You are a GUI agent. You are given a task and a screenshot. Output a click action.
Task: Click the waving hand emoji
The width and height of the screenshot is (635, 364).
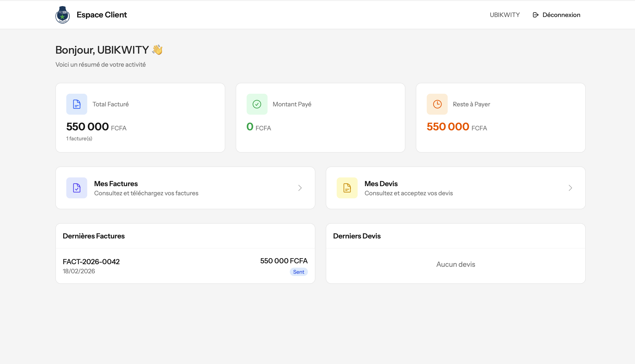click(x=157, y=50)
